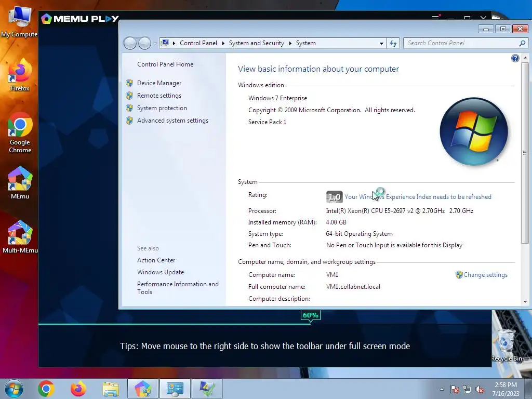The width and height of the screenshot is (532, 399).
Task: Click the address bar computer icon
Action: pos(165,43)
